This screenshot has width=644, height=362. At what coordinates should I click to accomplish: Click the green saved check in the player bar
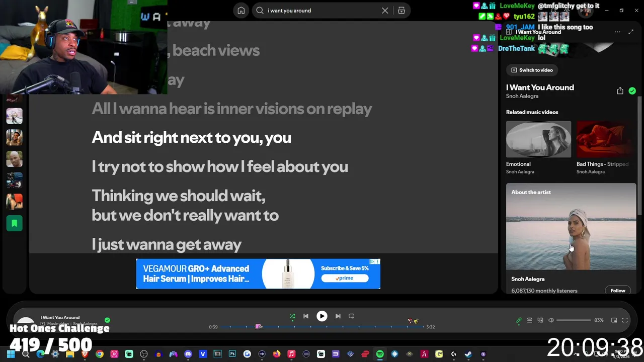107,320
